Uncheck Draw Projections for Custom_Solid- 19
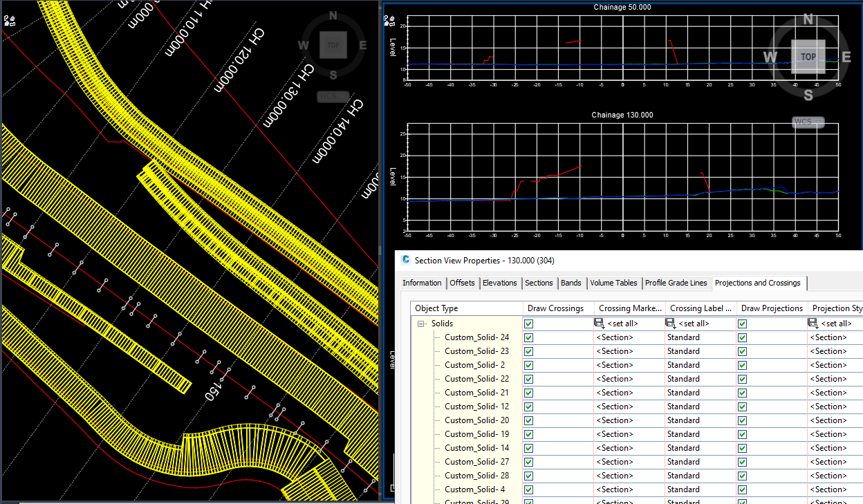Image resolution: width=863 pixels, height=504 pixels. [x=743, y=434]
